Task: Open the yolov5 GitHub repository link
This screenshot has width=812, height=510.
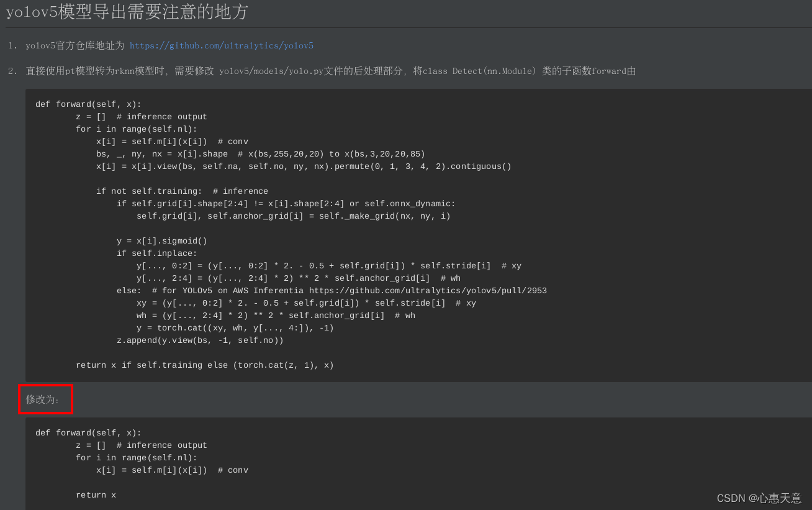Action: 222,45
